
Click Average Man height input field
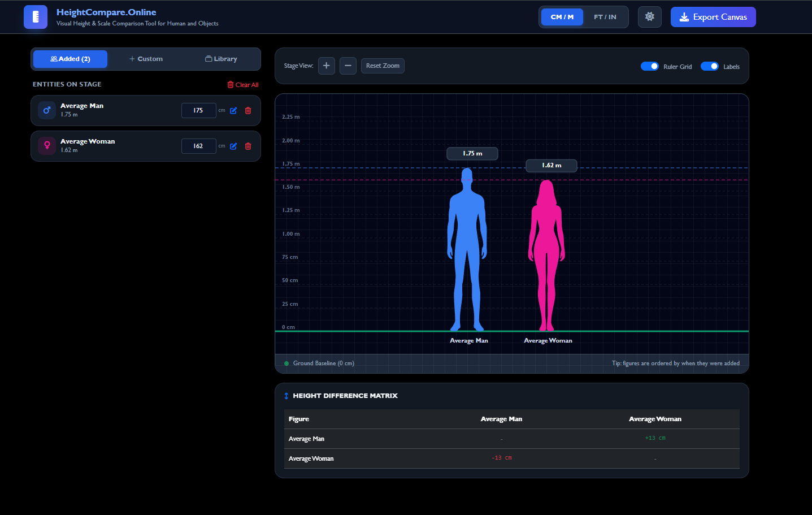tap(199, 111)
